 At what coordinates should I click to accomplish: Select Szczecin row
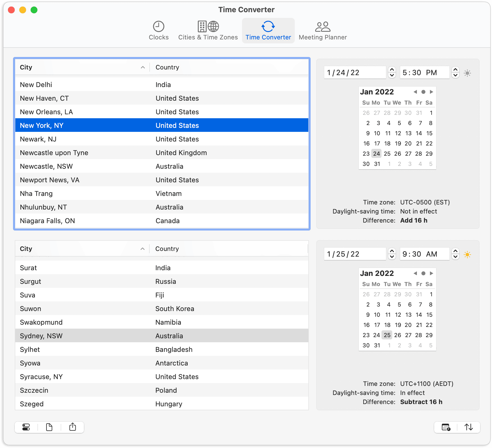coord(162,390)
